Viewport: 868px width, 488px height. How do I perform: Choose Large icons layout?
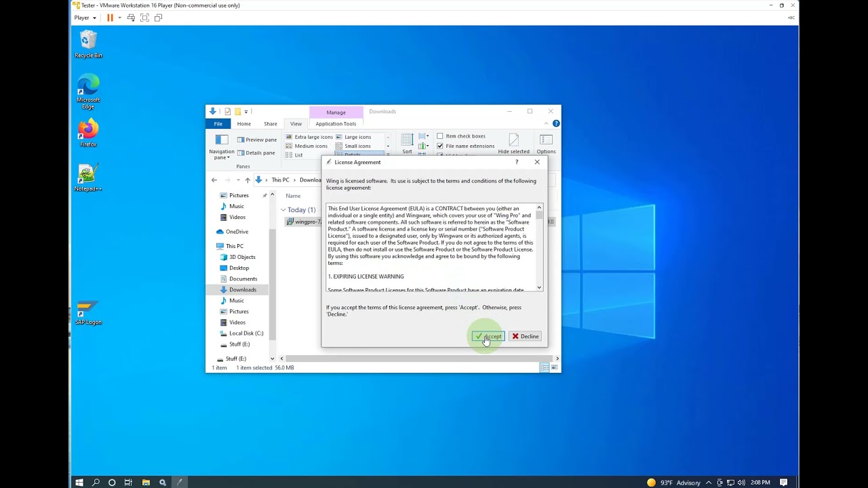tap(353, 137)
